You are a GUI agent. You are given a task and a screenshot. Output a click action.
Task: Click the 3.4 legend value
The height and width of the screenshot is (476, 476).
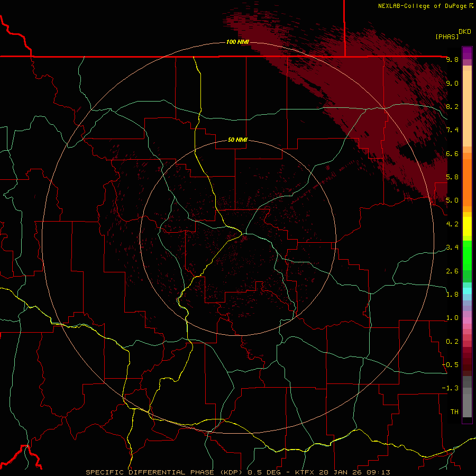pyautogui.click(x=452, y=248)
